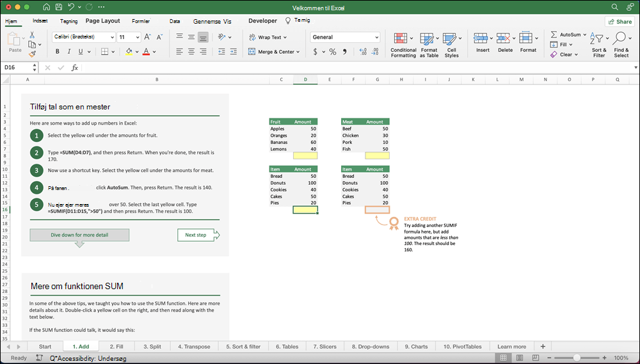Increase font size

[148, 37]
